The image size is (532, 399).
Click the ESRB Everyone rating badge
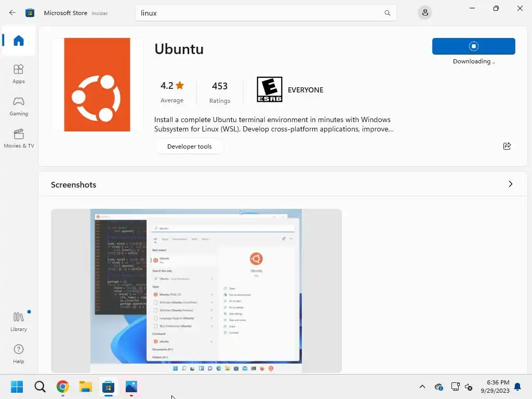270,89
